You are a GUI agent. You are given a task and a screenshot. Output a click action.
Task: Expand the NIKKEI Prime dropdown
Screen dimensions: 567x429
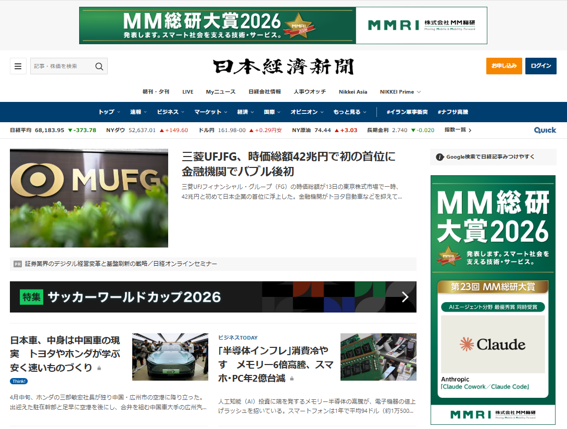pyautogui.click(x=400, y=92)
